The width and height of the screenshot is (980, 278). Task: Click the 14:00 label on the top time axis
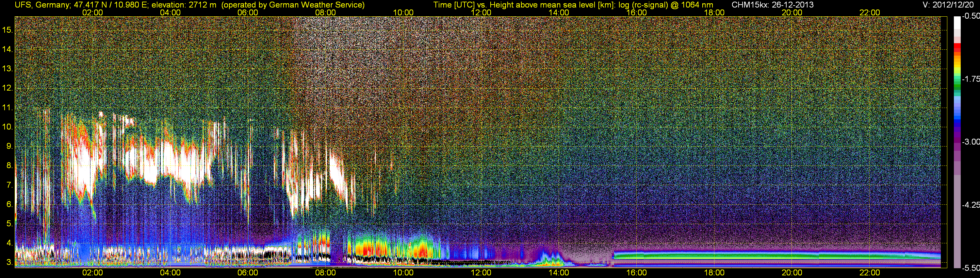pyautogui.click(x=559, y=12)
